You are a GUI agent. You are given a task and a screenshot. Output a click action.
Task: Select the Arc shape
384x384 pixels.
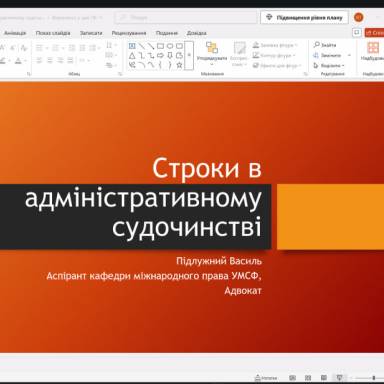coord(142,65)
